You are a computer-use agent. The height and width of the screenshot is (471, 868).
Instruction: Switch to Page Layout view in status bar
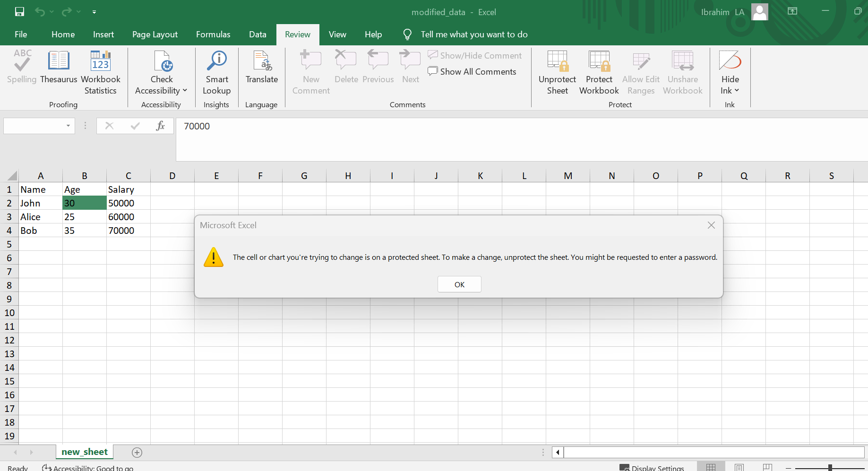click(739, 467)
